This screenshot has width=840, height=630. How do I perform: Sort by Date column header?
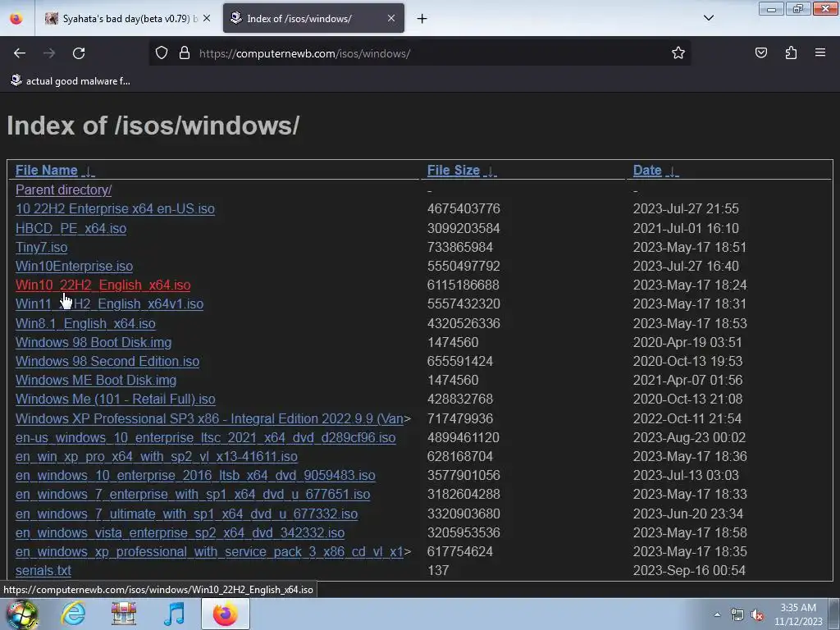point(647,171)
